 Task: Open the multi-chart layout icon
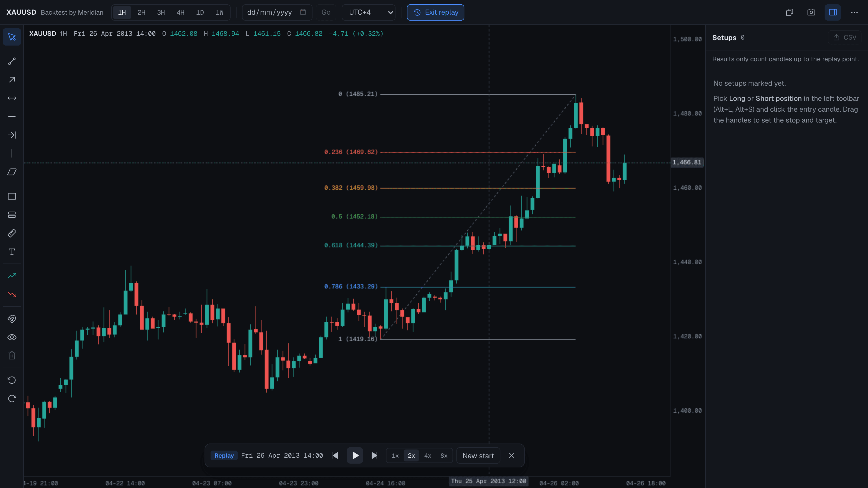click(790, 12)
